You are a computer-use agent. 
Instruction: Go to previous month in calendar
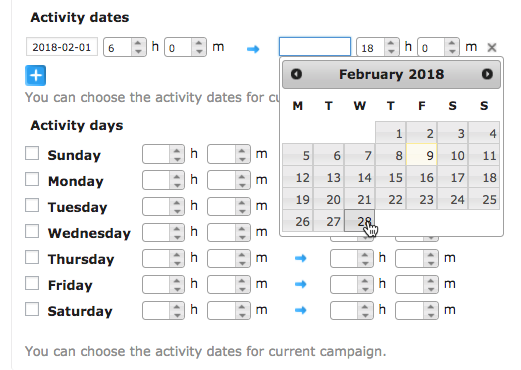[x=296, y=74]
